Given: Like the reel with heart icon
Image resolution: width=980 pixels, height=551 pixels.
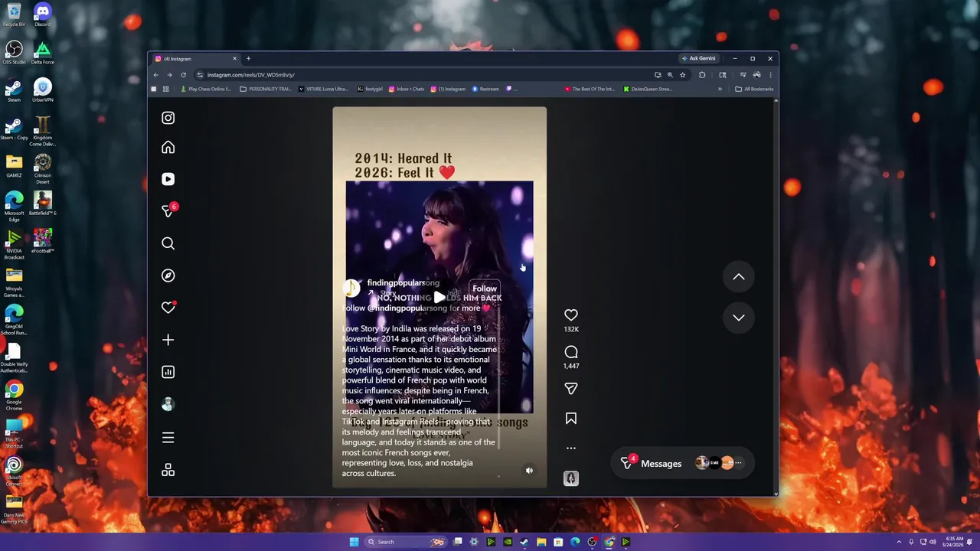Looking at the screenshot, I should click(571, 315).
